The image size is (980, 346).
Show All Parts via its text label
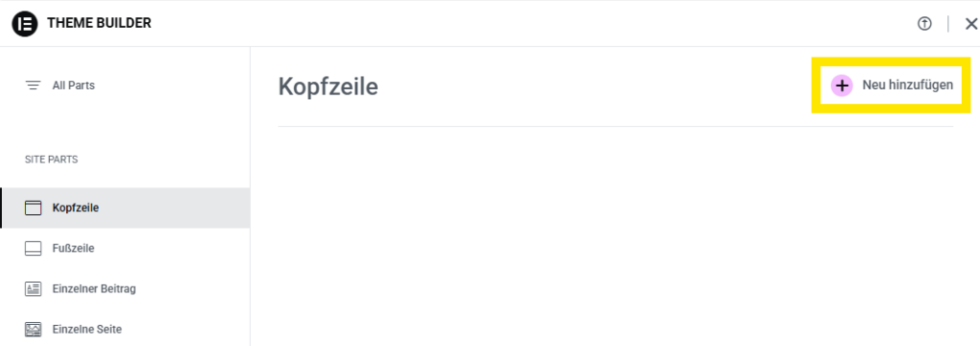(74, 86)
